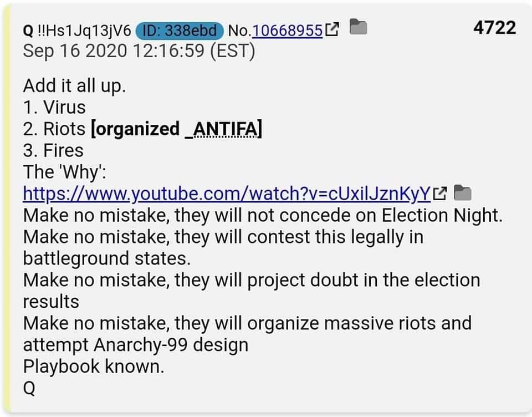Click the Q signature at bottom
The height and width of the screenshot is (417, 532).
pyautogui.click(x=29, y=388)
